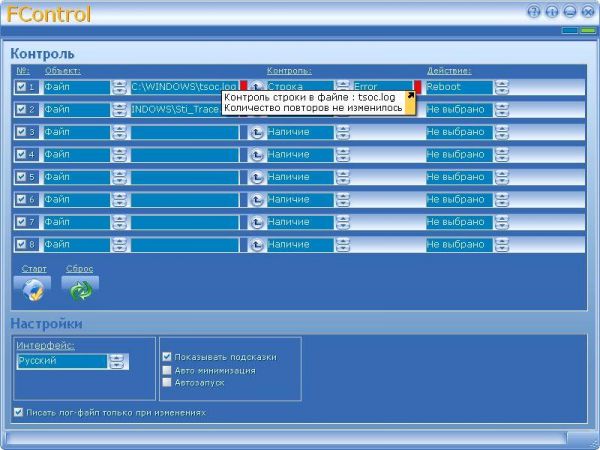Click the 'Действие:' column header
This screenshot has height=450, width=600.
coord(448,71)
